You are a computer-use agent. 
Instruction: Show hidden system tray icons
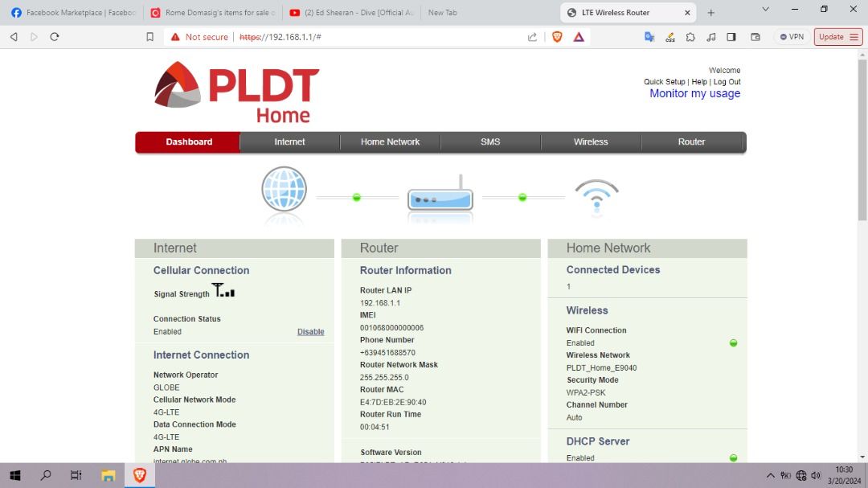coord(770,475)
